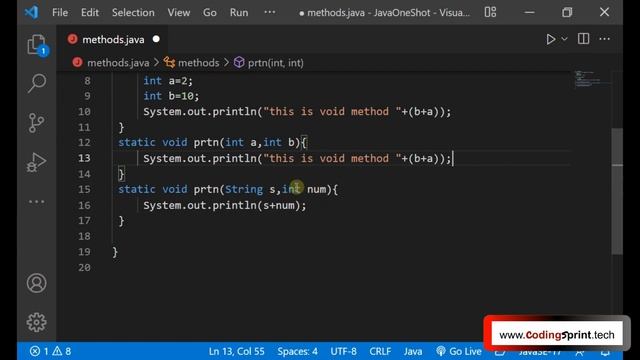Show additional activity bar views
Image resolution: width=640 pixels, height=360 pixels.
point(36,202)
